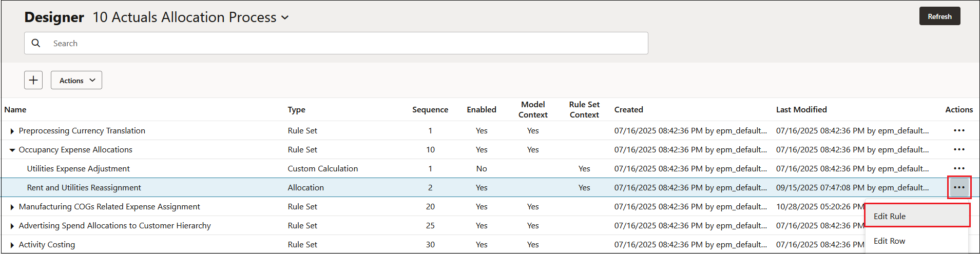Open actions menu for Occupancy Expense Allocations row
980x254 pixels.
pyautogui.click(x=959, y=149)
